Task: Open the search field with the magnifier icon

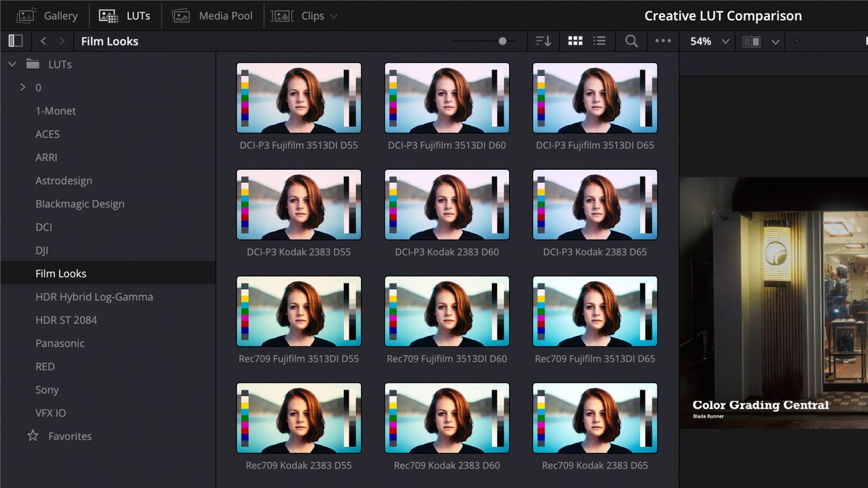Action: coord(630,41)
